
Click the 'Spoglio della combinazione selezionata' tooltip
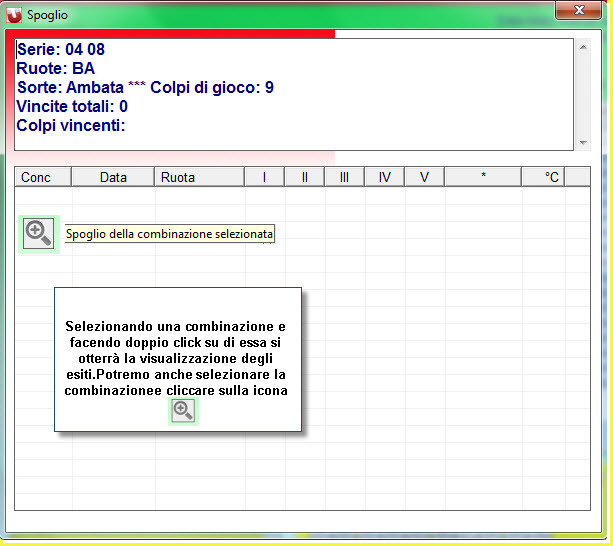(x=169, y=234)
